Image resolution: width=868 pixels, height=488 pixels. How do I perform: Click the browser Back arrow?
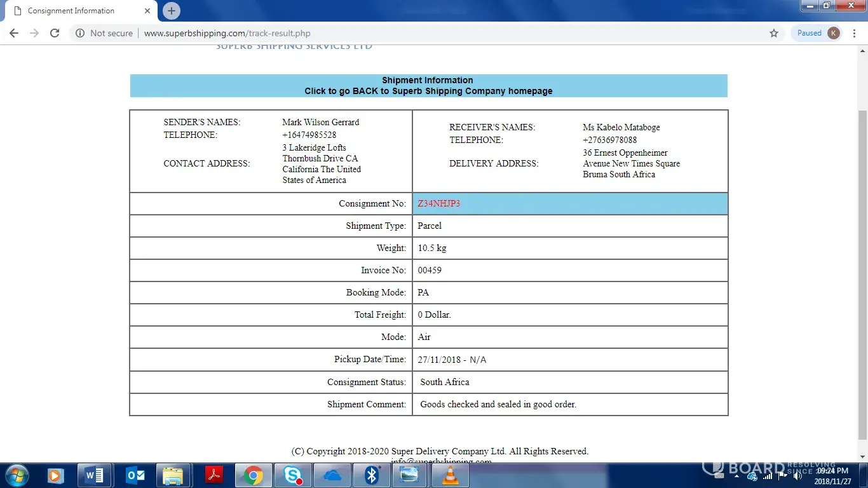coord(14,33)
